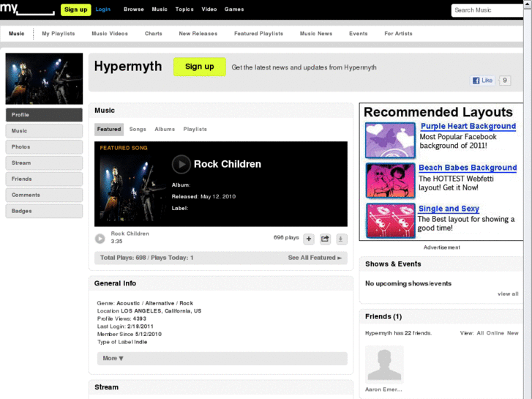Click See All Featured arrow link
The image size is (532, 399).
(x=315, y=258)
